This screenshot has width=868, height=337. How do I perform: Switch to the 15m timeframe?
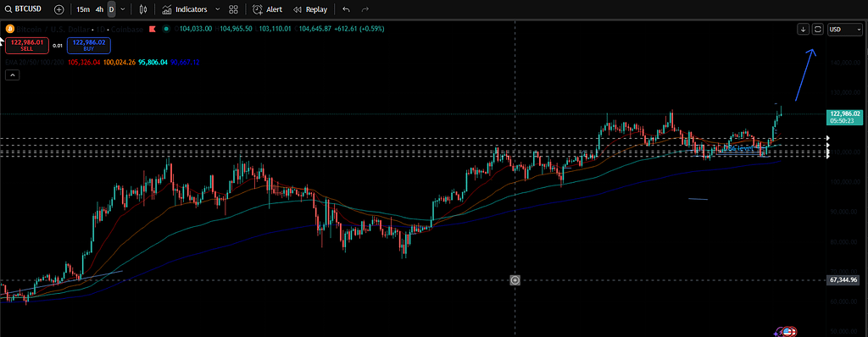tap(82, 9)
